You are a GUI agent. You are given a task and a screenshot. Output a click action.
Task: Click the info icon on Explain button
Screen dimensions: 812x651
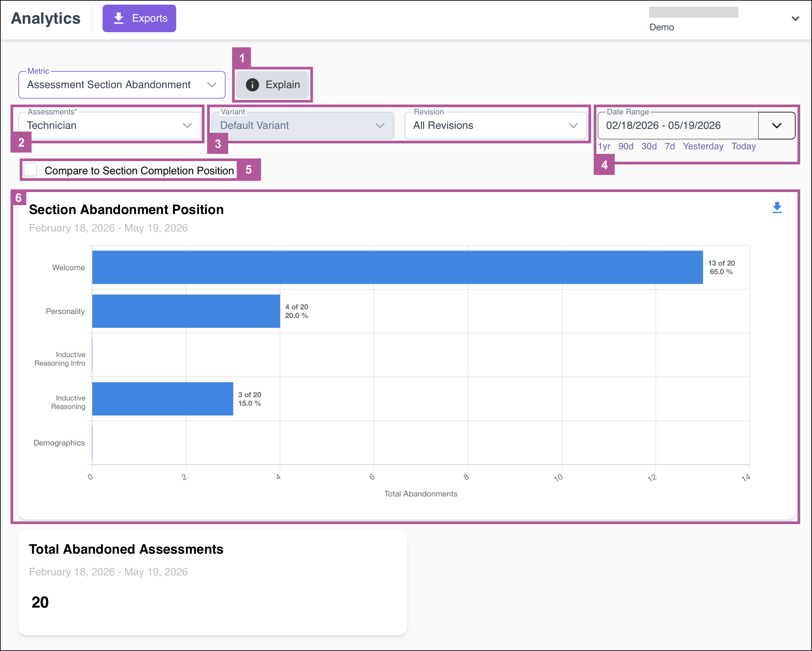click(x=252, y=85)
